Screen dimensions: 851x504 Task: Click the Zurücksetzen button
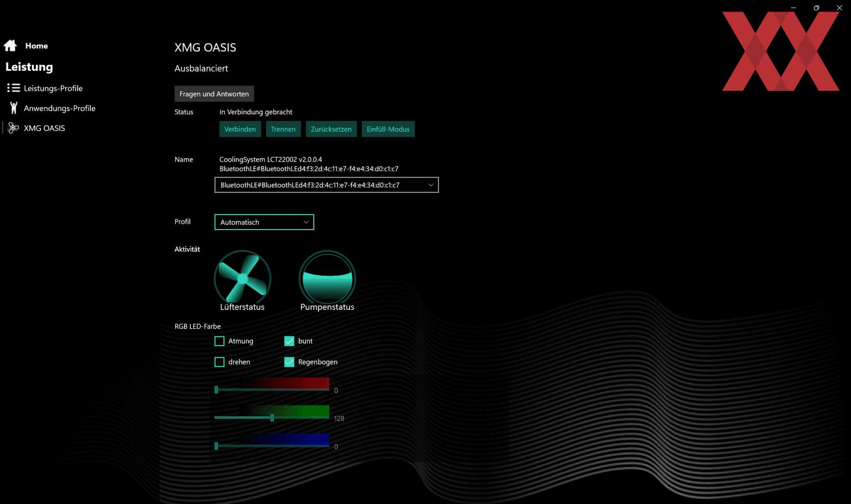click(x=331, y=129)
